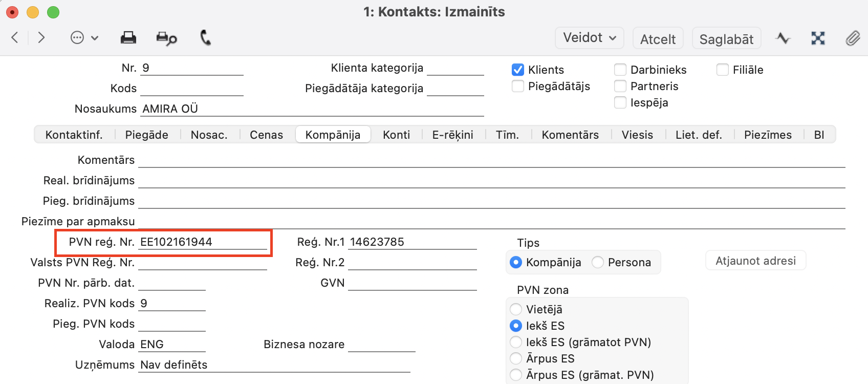Choose Vietējā PVN zona option
The width and height of the screenshot is (868, 384).
pyautogui.click(x=516, y=309)
